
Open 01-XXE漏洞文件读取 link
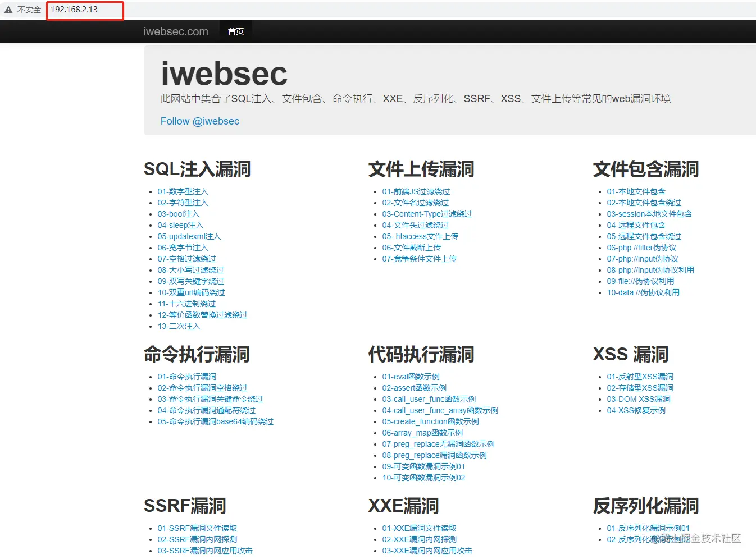pos(420,528)
